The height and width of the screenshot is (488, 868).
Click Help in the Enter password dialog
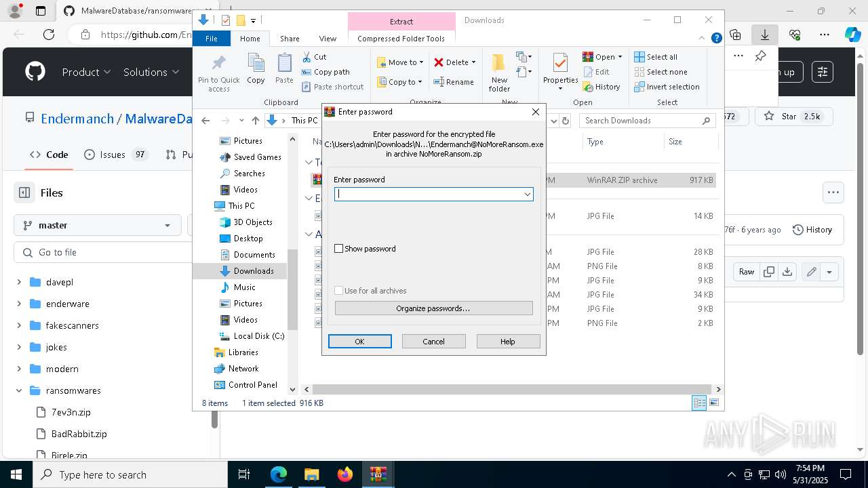[508, 342]
